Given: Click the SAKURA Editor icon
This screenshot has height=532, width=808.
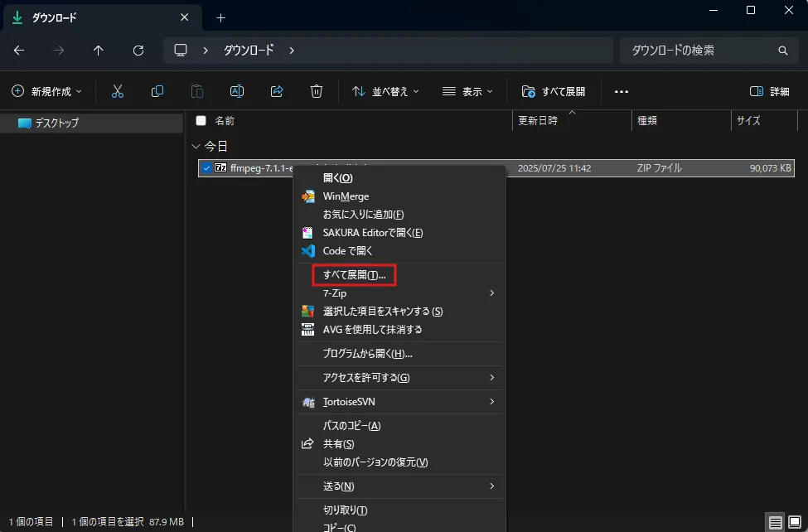Looking at the screenshot, I should tap(307, 233).
